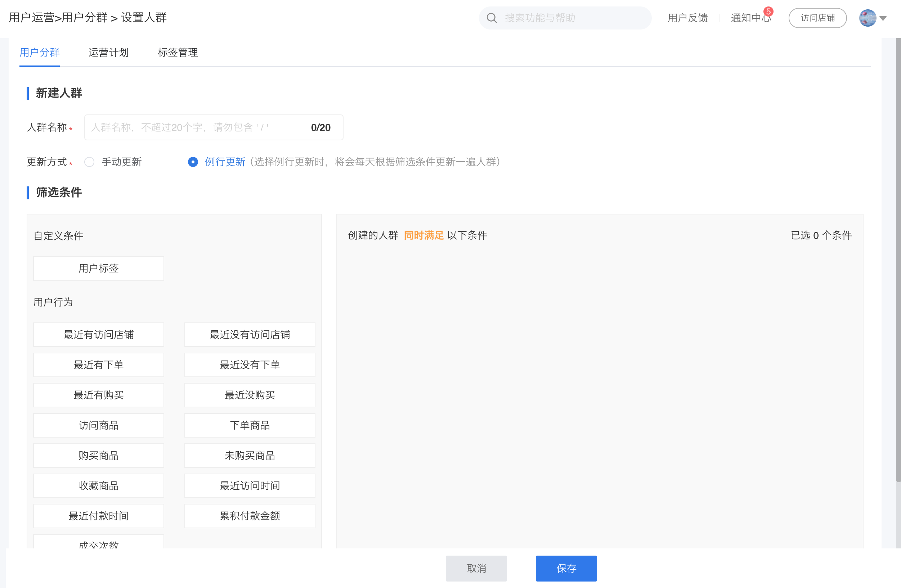
Task: Add the 最近访问时间 condition
Action: point(250,486)
